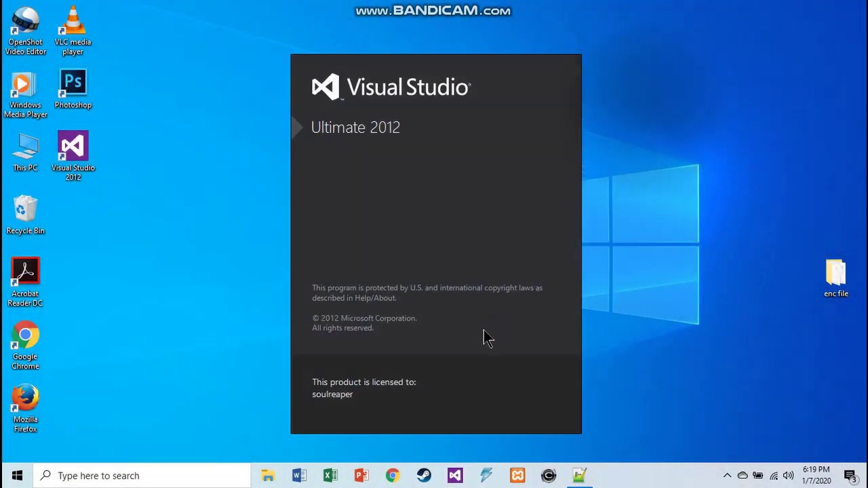This screenshot has height=488, width=868.
Task: Click the licensed user name 'soulreaper'
Action: pos(332,394)
